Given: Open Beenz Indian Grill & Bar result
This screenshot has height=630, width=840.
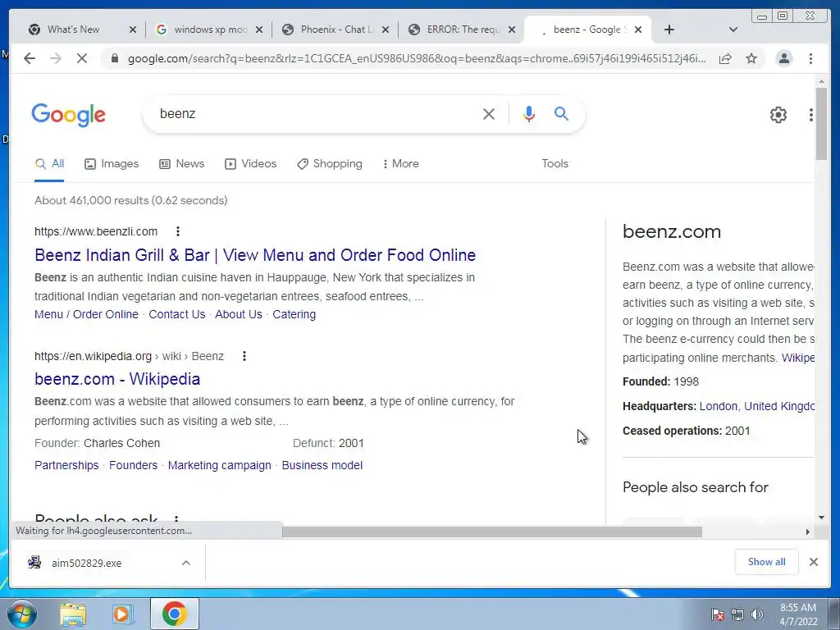Looking at the screenshot, I should 255,255.
